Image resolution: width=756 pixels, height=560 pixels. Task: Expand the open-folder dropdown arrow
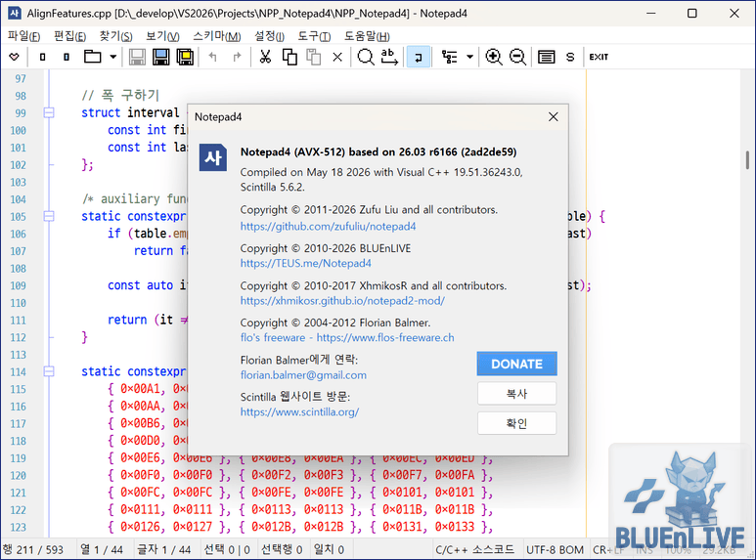pos(112,57)
